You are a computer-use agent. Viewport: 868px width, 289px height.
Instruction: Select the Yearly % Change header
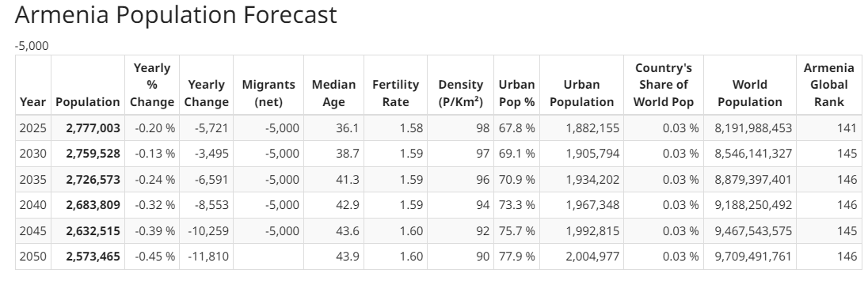click(x=152, y=85)
